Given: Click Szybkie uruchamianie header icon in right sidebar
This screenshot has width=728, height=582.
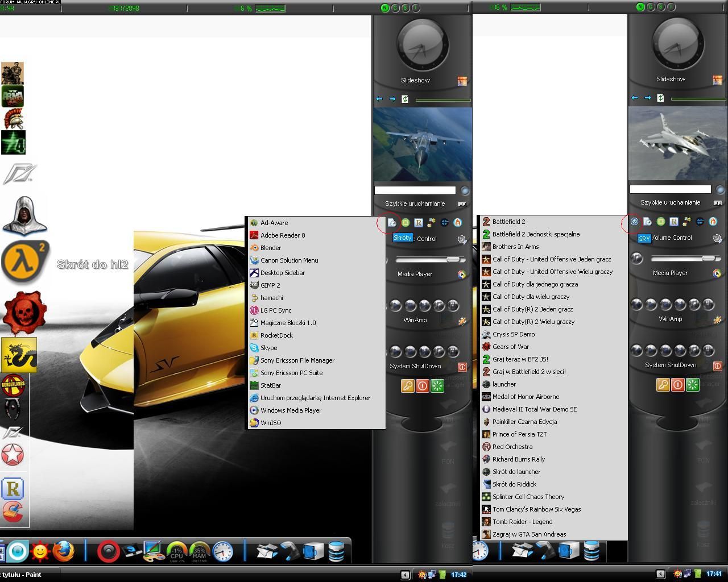Looking at the screenshot, I should click(718, 203).
